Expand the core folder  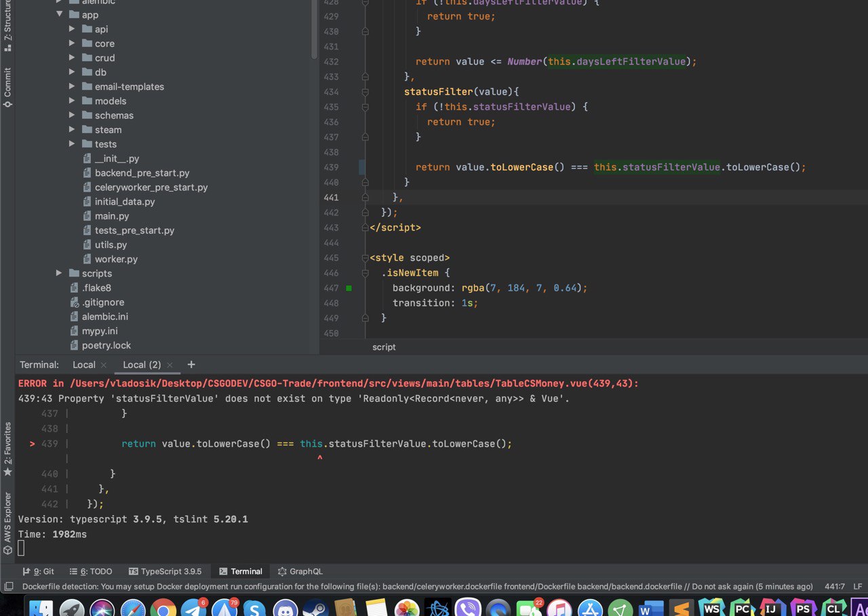[x=72, y=43]
